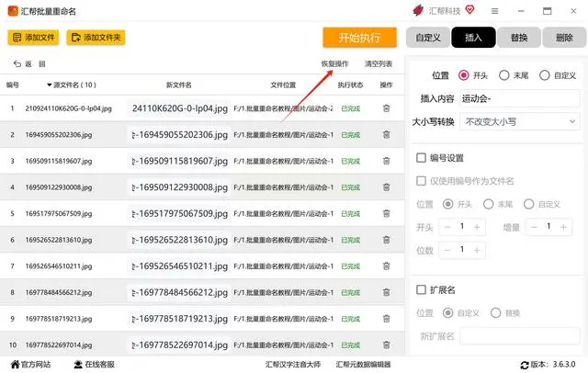The image size is (588, 373).
Task: Increase the 位数 value
Action: click(x=477, y=250)
